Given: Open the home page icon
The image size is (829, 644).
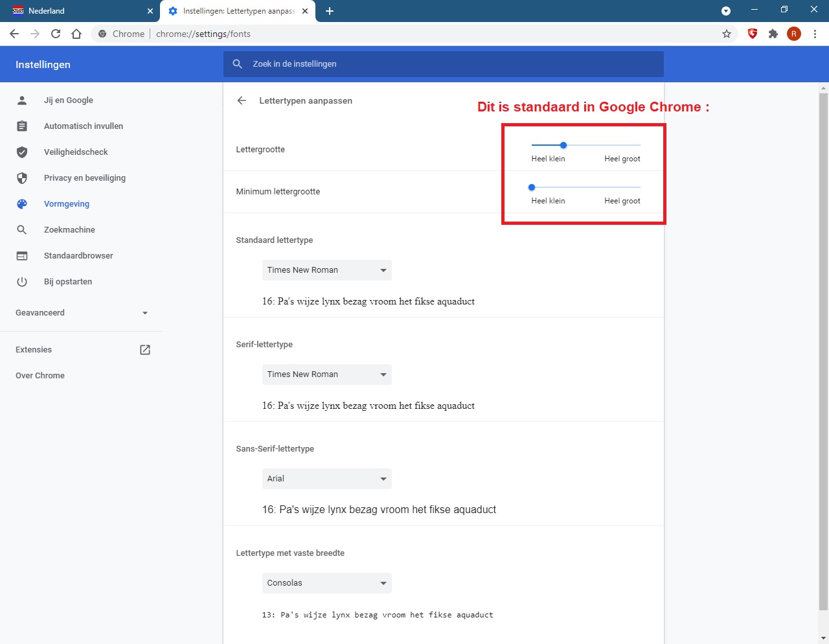Looking at the screenshot, I should click(76, 34).
